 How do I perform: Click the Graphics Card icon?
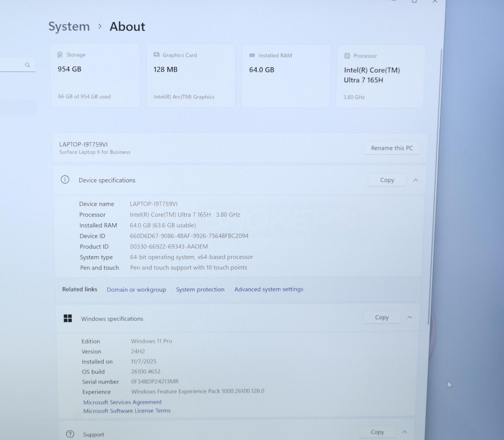[x=156, y=55]
